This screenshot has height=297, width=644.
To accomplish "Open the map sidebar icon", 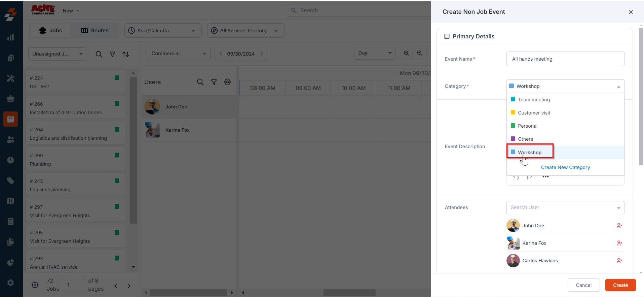I will [11, 201].
